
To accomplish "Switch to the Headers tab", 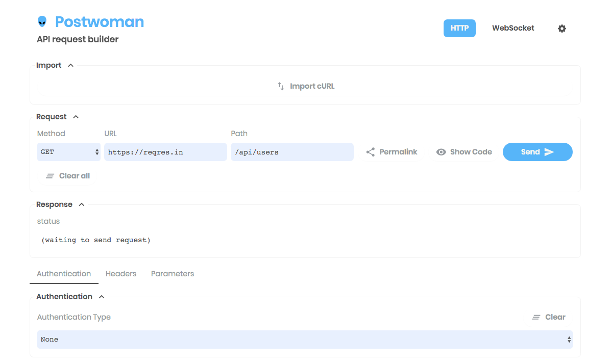I will 121,274.
